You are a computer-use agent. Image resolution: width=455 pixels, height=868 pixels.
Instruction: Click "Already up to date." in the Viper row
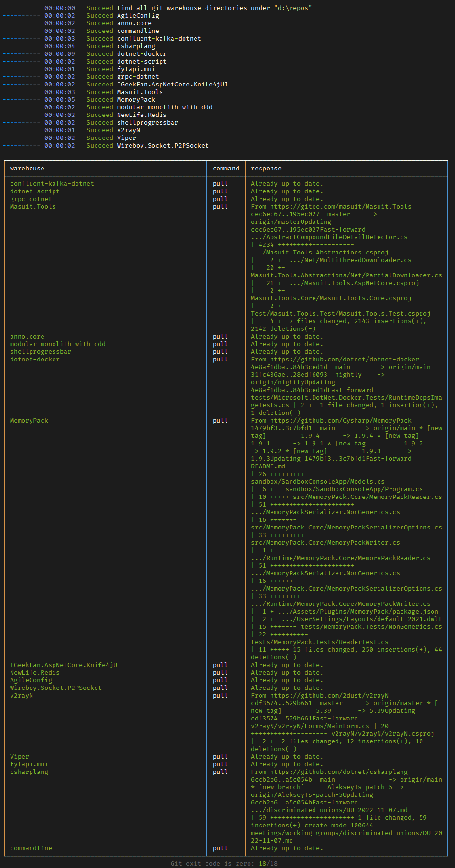pyautogui.click(x=287, y=757)
